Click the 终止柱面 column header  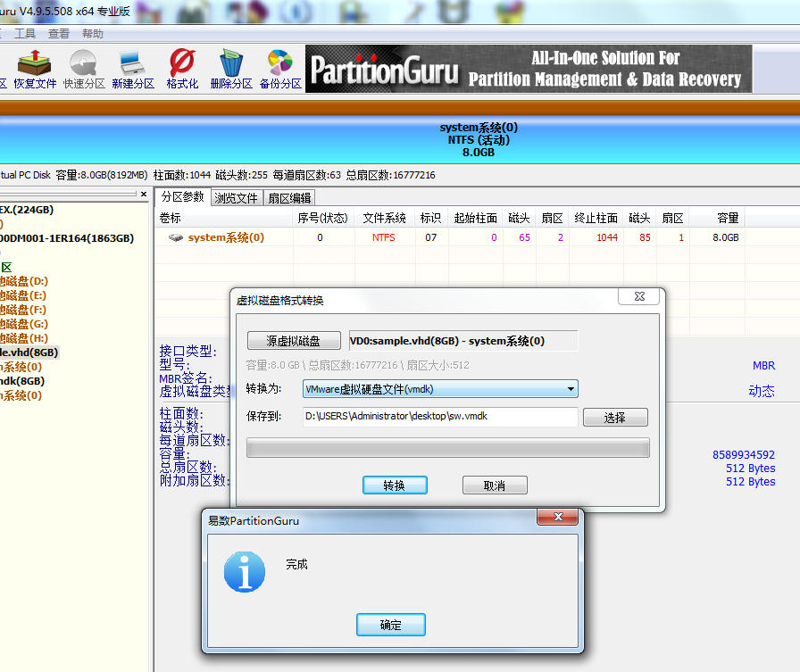point(596,219)
